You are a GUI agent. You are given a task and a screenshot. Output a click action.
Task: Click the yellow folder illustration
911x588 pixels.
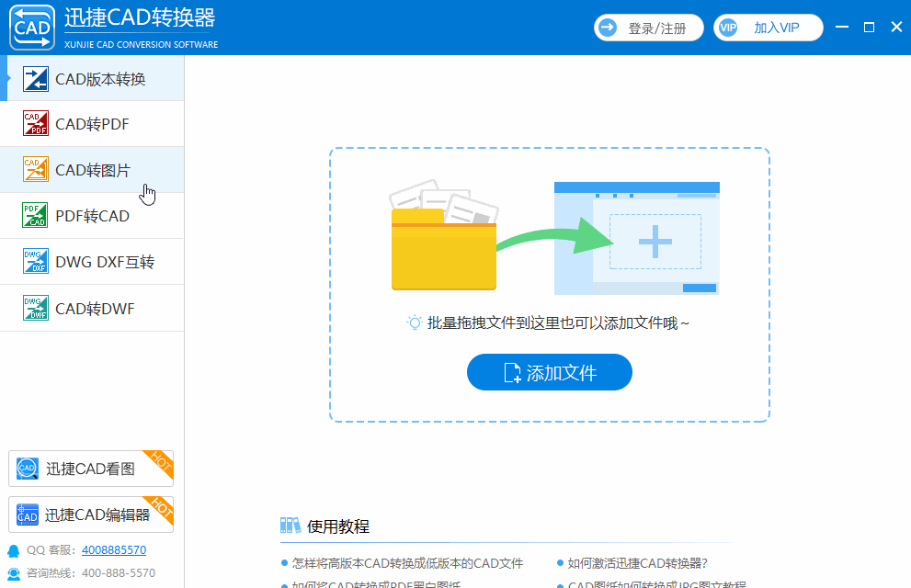tap(444, 250)
